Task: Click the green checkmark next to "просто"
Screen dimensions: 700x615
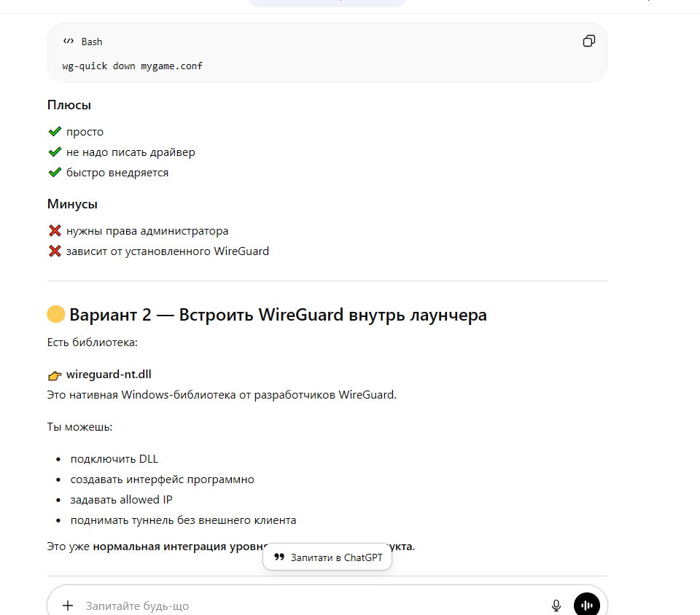Action: [55, 132]
